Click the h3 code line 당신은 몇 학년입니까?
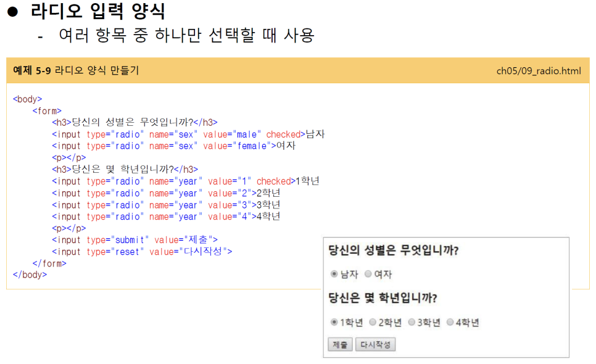596x364 pixels. (125, 169)
